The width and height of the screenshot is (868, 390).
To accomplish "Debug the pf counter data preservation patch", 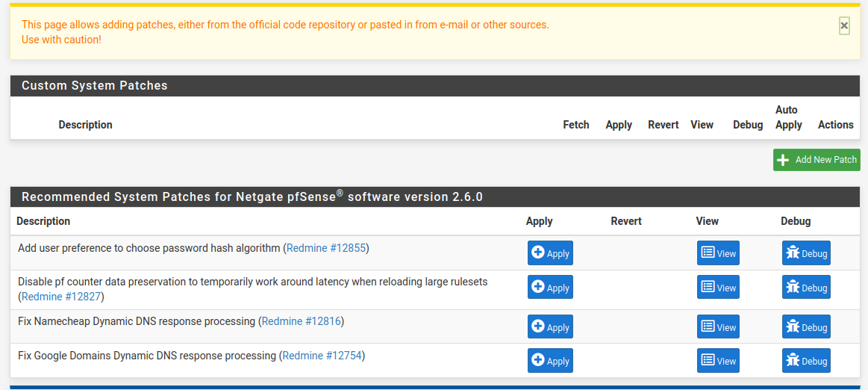I will [x=806, y=287].
